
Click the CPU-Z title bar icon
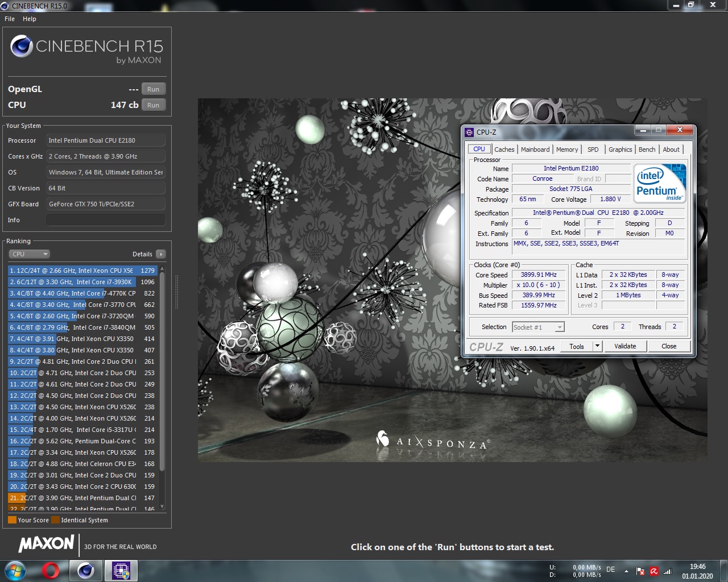[469, 132]
